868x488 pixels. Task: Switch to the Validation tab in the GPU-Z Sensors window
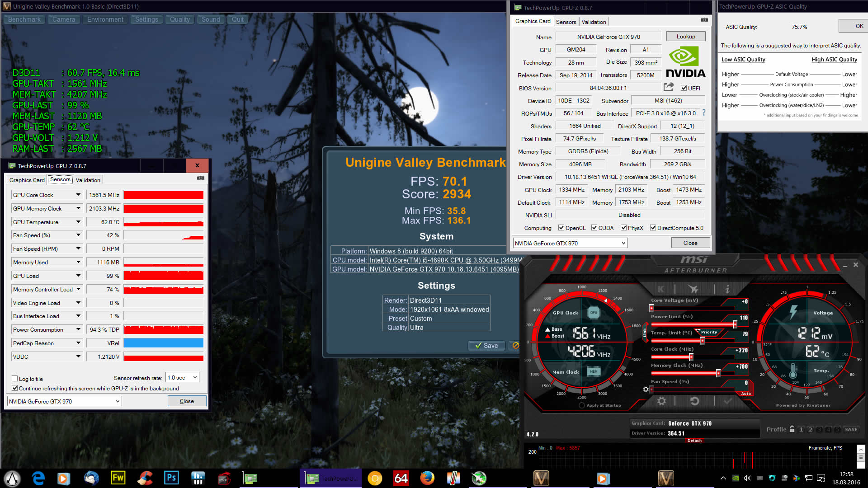[x=88, y=180]
